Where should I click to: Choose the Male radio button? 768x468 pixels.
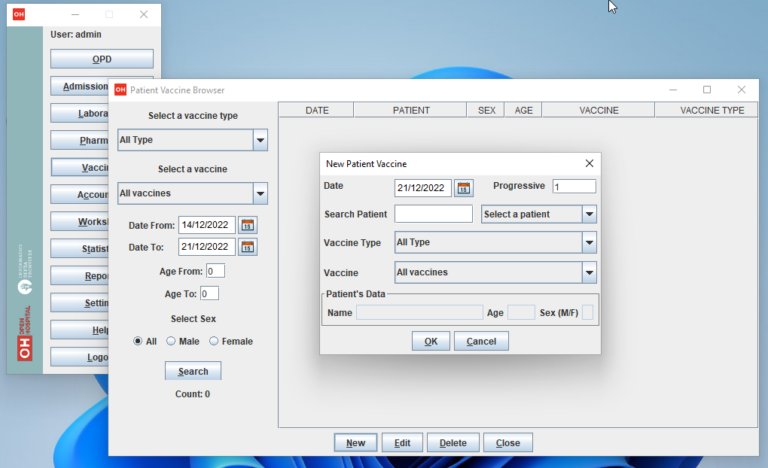(x=171, y=341)
